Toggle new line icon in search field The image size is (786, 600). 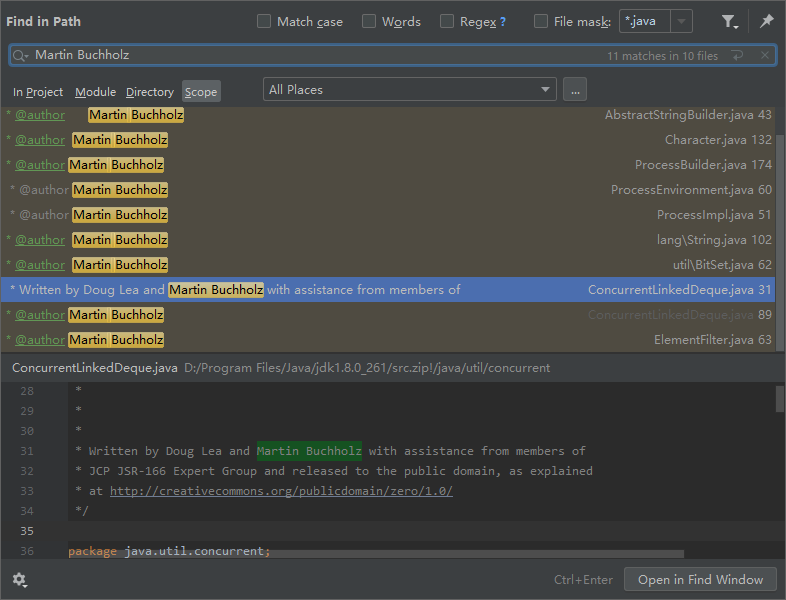point(737,56)
